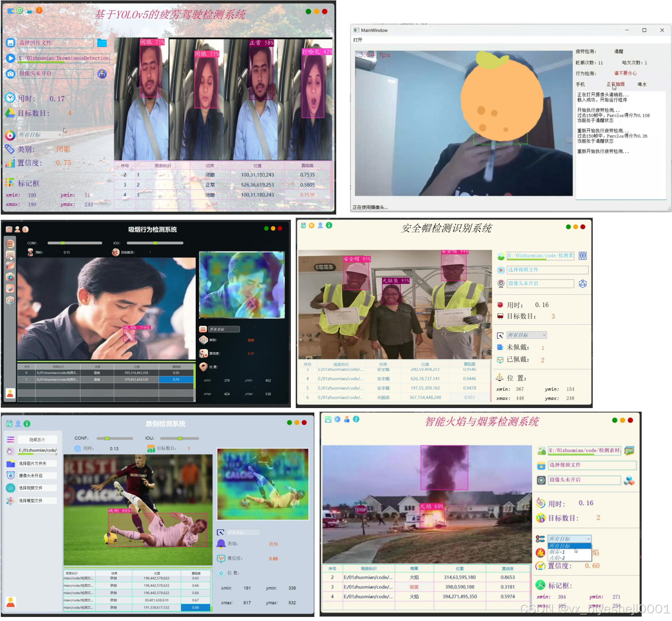
Task: Click user avatar at bottom of smoking detection sidebar
Action: 10,393
